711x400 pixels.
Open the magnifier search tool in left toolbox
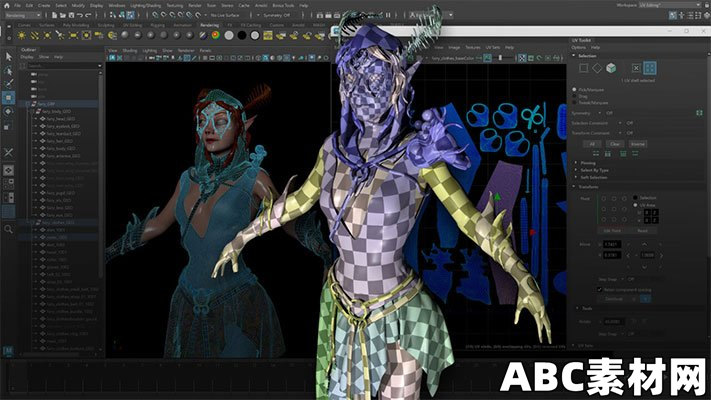[9, 229]
